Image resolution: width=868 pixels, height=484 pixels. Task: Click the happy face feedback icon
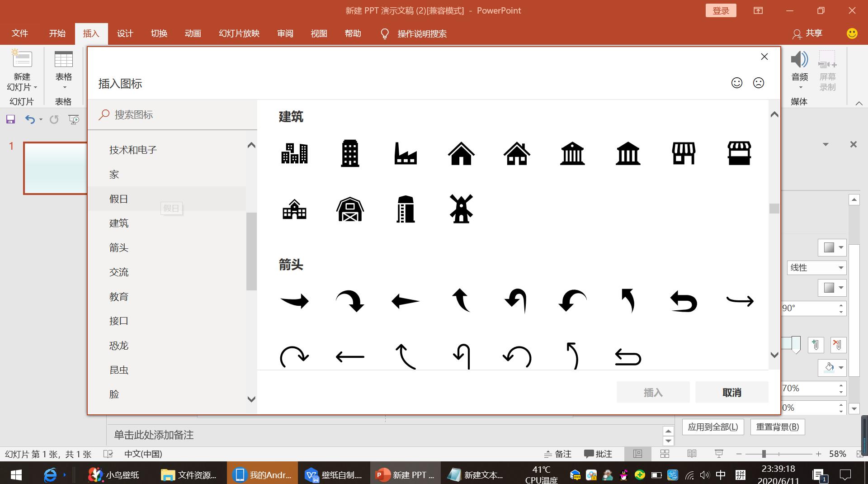pos(736,83)
